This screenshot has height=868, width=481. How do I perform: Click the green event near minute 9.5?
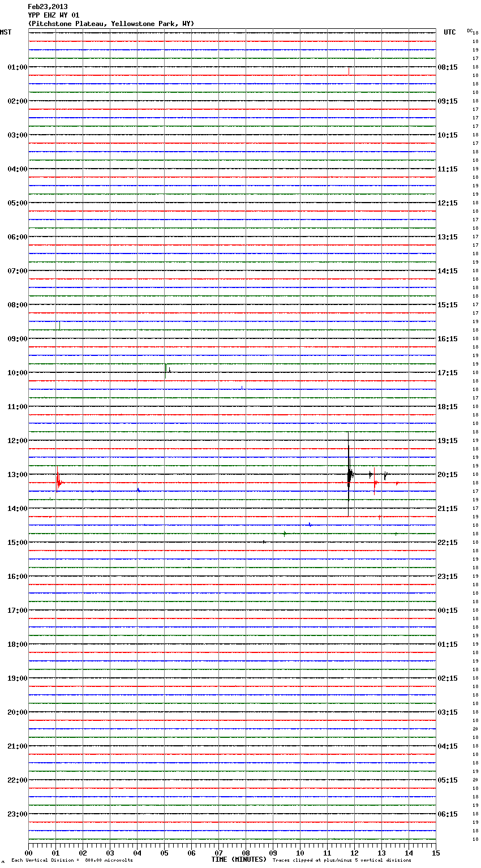tap(284, 533)
